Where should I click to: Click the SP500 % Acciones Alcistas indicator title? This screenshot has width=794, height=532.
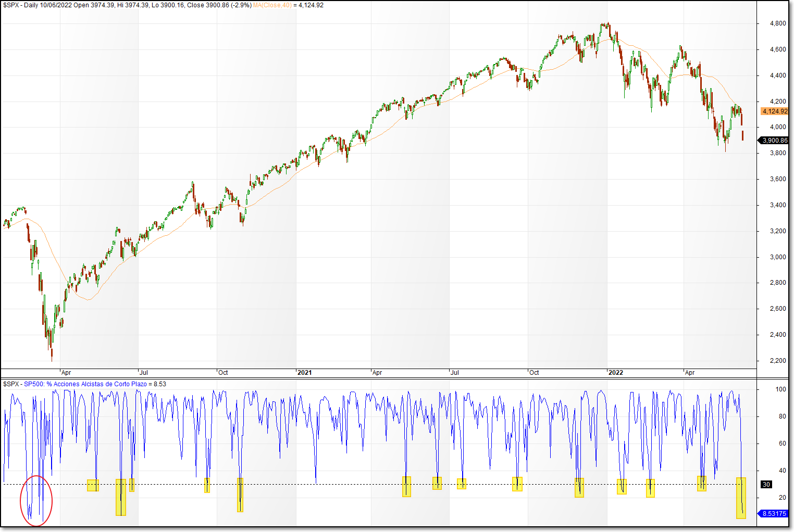[x=85, y=384]
